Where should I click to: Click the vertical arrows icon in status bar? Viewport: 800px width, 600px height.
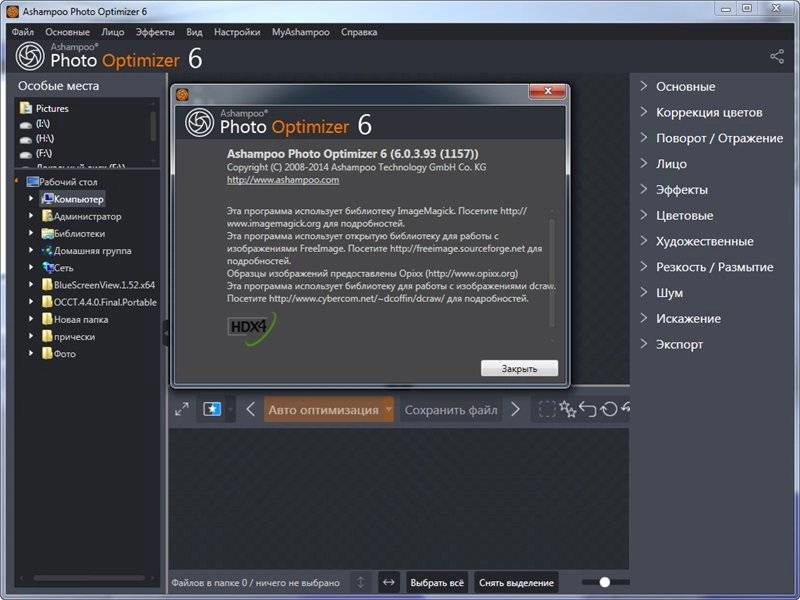(360, 582)
